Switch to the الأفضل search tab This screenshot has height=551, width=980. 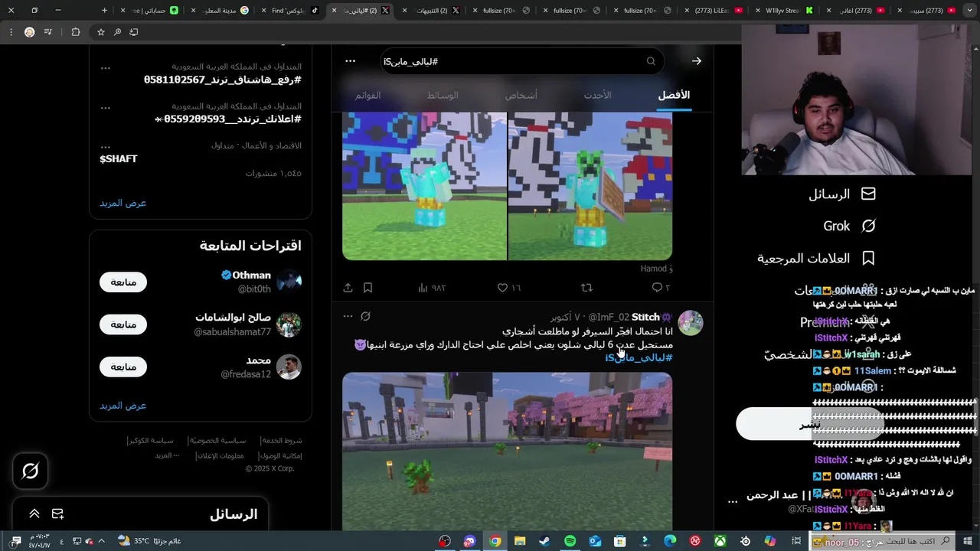pos(674,95)
